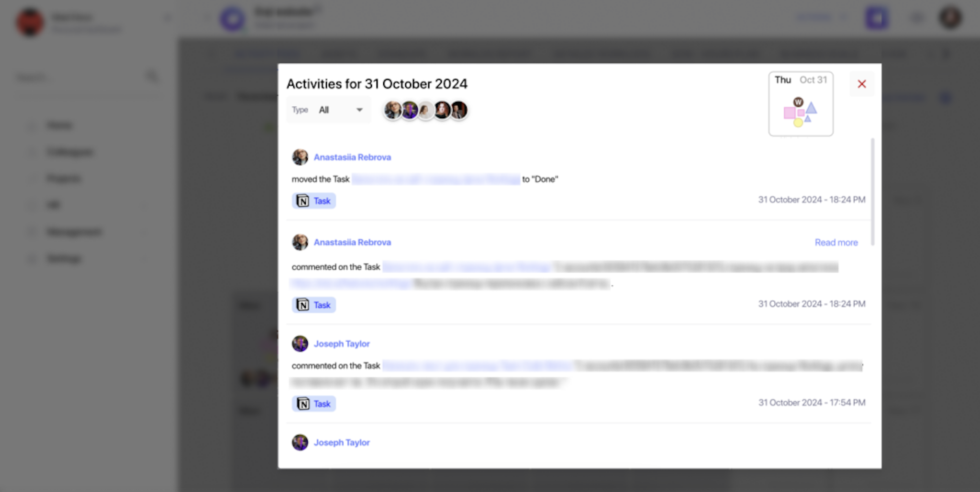Open the blurred task link in the 'moved the Task' entry
Image resolution: width=980 pixels, height=492 pixels.
click(436, 179)
